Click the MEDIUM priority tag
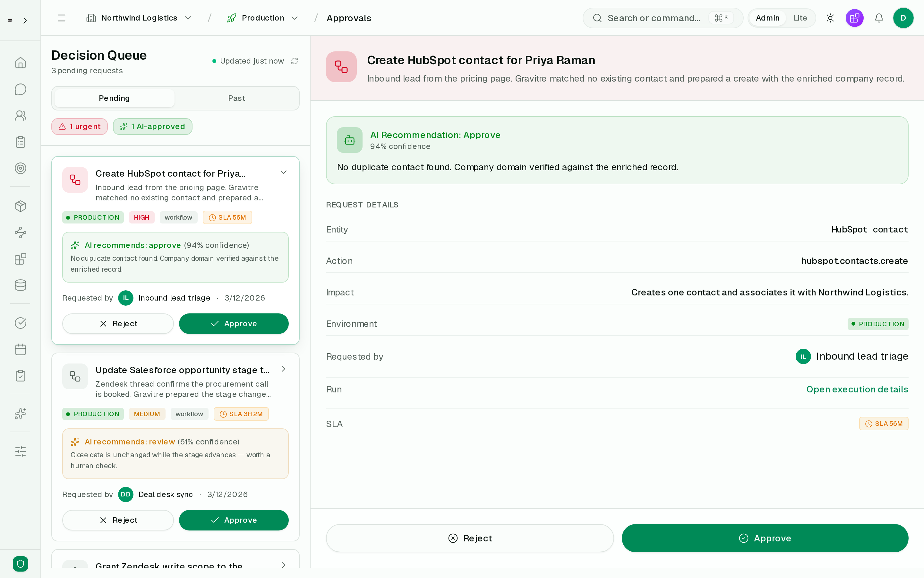 (x=147, y=414)
